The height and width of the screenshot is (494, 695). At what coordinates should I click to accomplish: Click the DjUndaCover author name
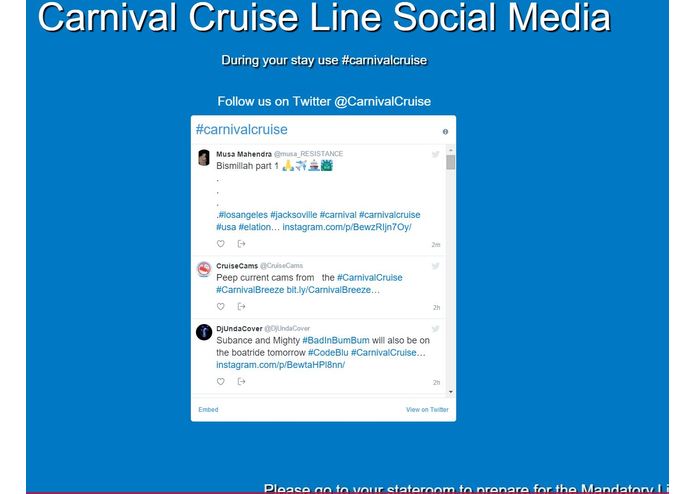pos(239,329)
